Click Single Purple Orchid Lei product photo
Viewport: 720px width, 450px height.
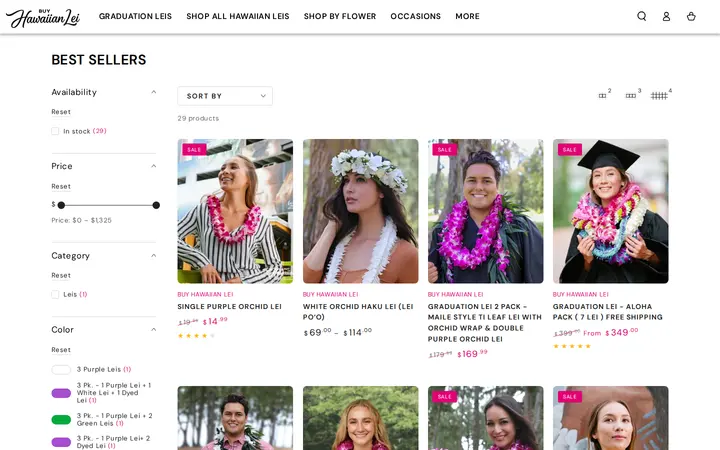pyautogui.click(x=235, y=211)
